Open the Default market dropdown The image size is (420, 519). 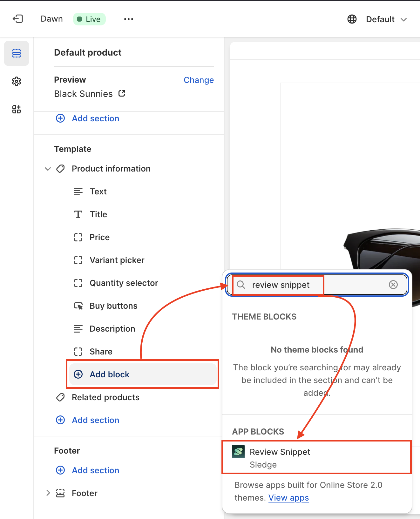click(x=386, y=19)
